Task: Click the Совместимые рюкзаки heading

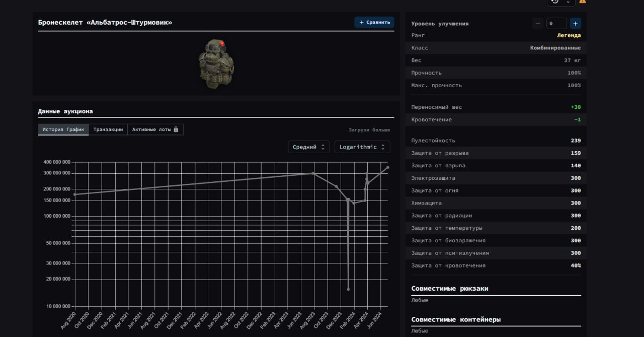Action: (x=450, y=289)
